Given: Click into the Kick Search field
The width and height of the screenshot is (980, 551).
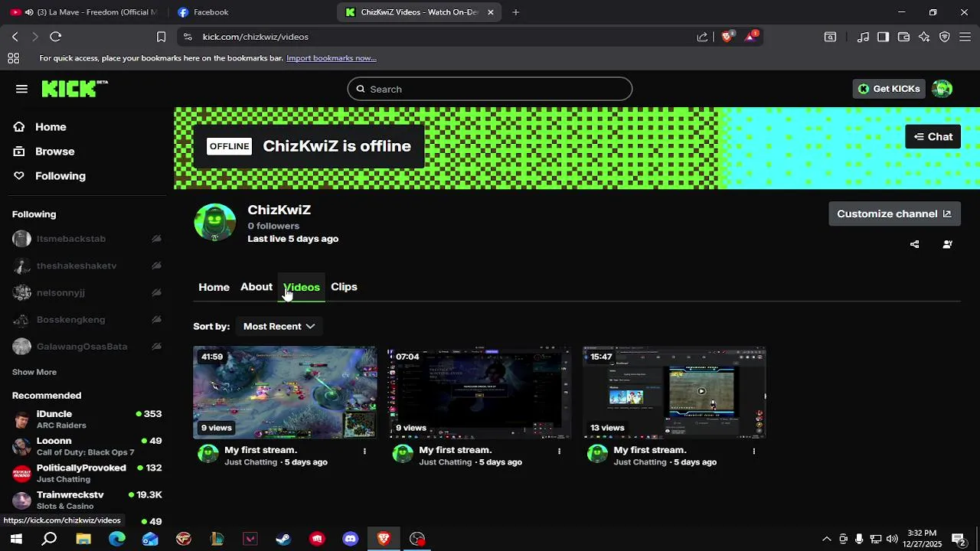Looking at the screenshot, I should [x=490, y=89].
